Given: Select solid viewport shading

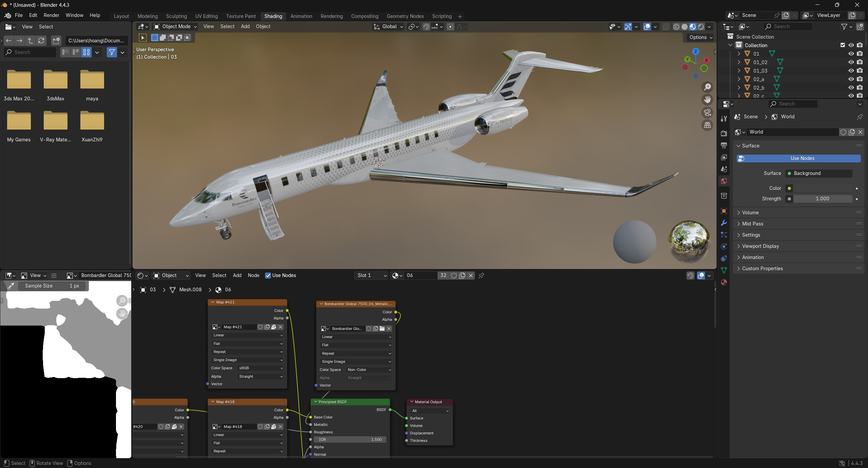Looking at the screenshot, I should click(685, 26).
